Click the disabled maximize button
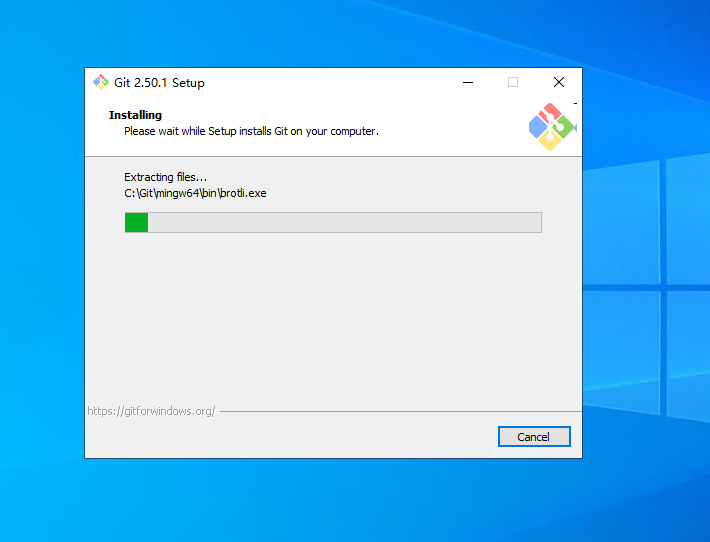Image resolution: width=710 pixels, height=542 pixels. tap(513, 82)
